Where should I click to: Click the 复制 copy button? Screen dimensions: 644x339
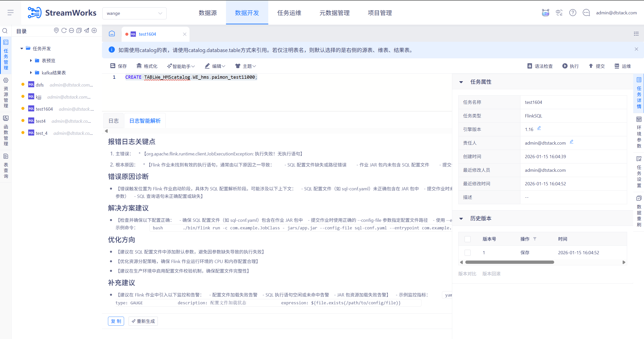point(116,321)
